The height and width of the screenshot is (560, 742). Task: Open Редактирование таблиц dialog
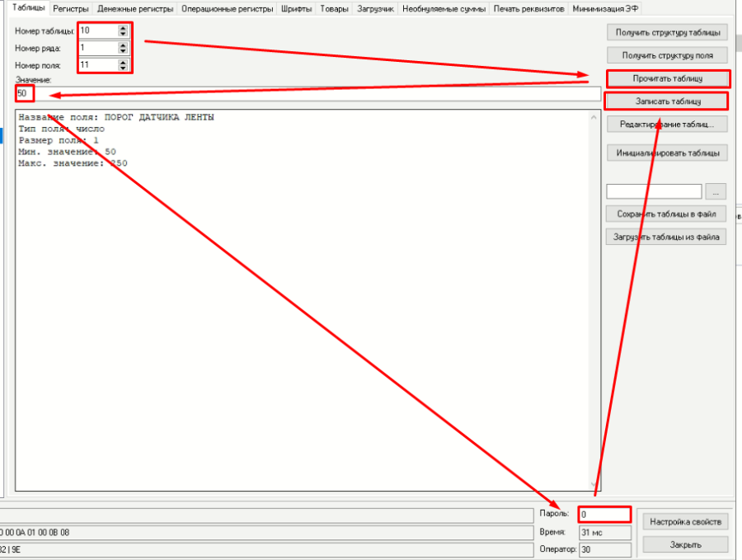[x=668, y=125]
